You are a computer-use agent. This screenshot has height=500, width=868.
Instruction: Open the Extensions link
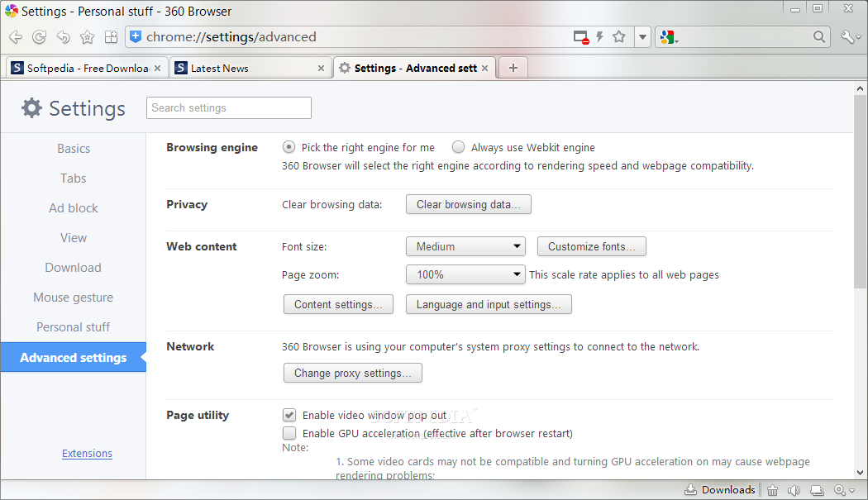pos(87,454)
